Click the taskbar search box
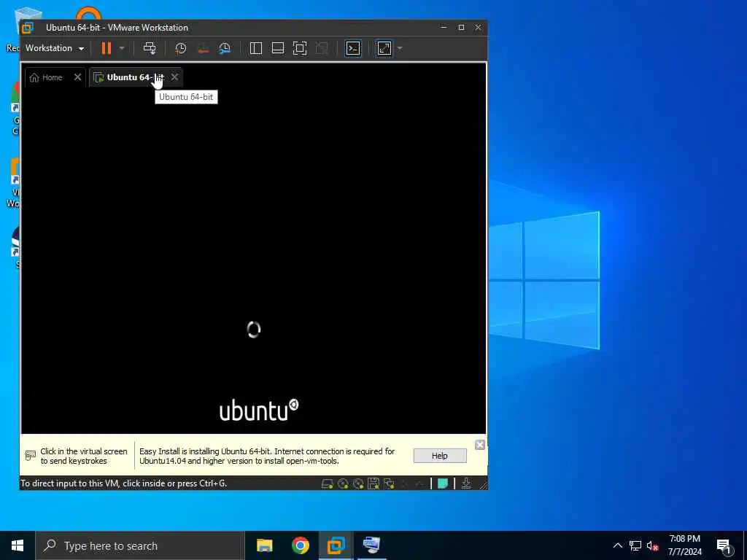747x560 pixels. (140, 545)
